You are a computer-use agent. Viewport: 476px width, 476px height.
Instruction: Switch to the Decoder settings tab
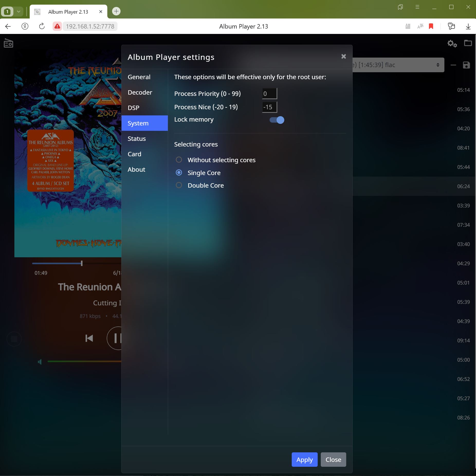140,92
